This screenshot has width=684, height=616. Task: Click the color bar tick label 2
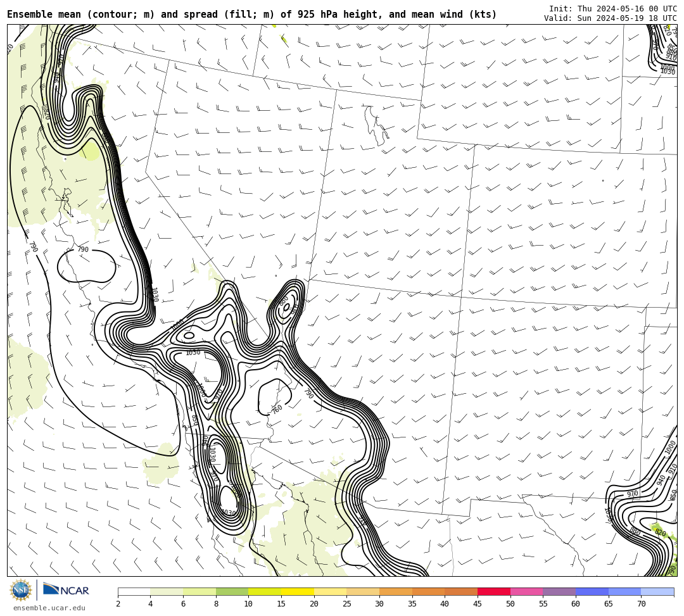(118, 604)
